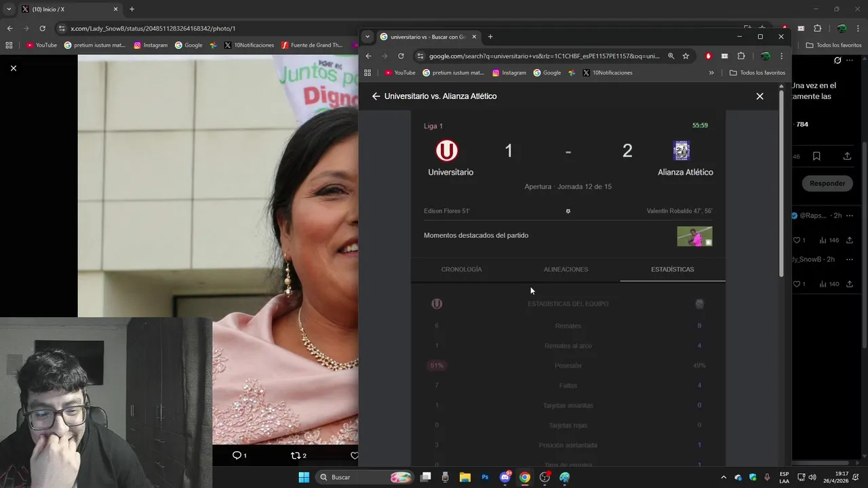This screenshot has height=488, width=868.
Task: Show hidden bookmarks in the Google window
Action: (711, 73)
